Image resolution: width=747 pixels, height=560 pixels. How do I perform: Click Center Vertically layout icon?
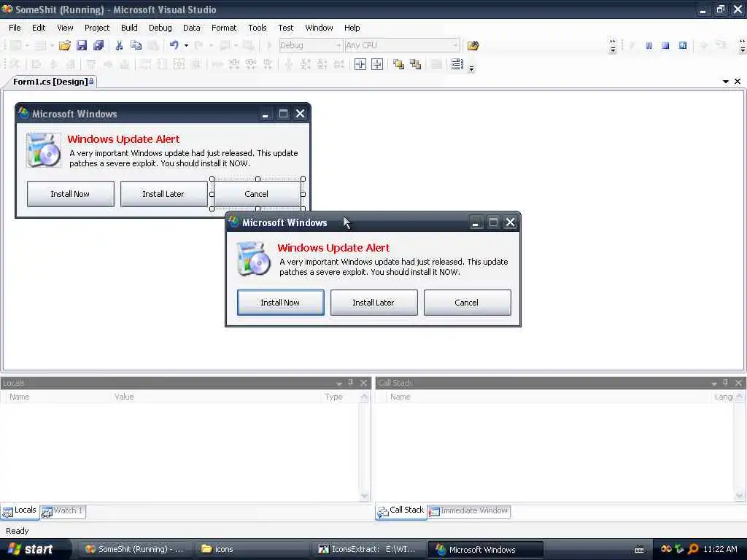pyautogui.click(x=377, y=64)
